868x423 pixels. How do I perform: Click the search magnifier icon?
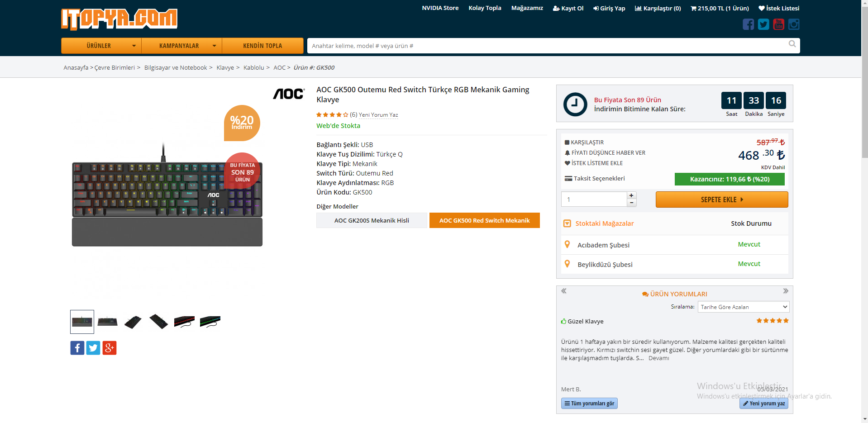792,44
